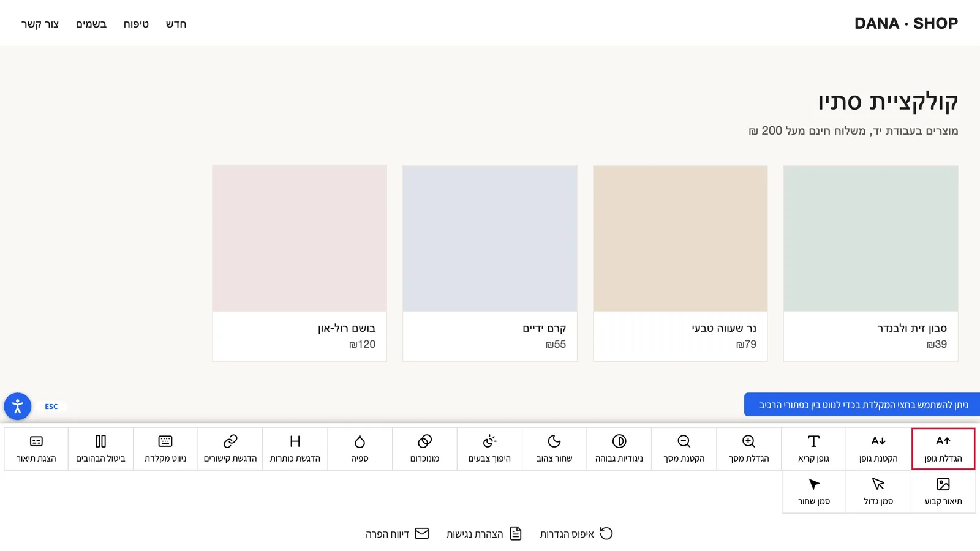The image size is (980, 551).
Task: Apply ספיה (sepia) filter
Action: 360,449
